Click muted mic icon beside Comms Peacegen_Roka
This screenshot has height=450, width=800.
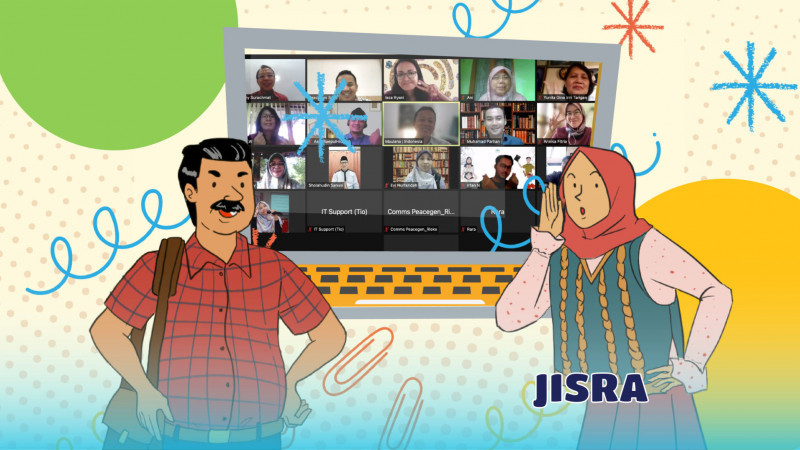click(x=387, y=229)
